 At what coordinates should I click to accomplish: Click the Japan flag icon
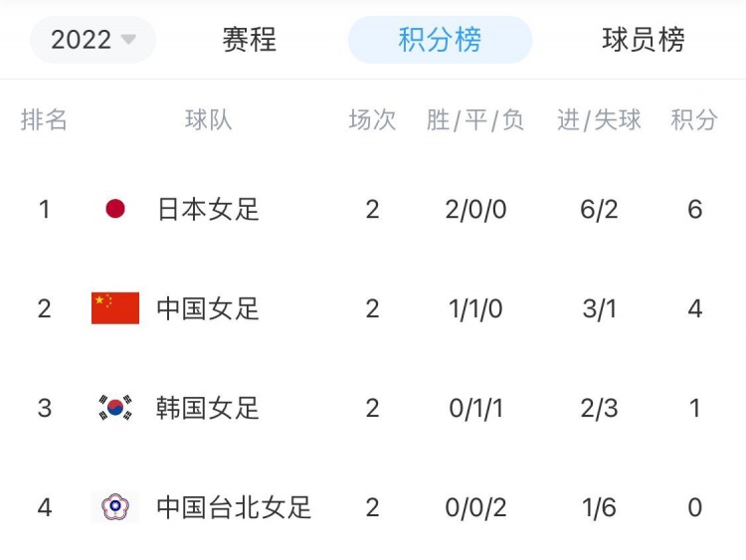click(x=115, y=209)
